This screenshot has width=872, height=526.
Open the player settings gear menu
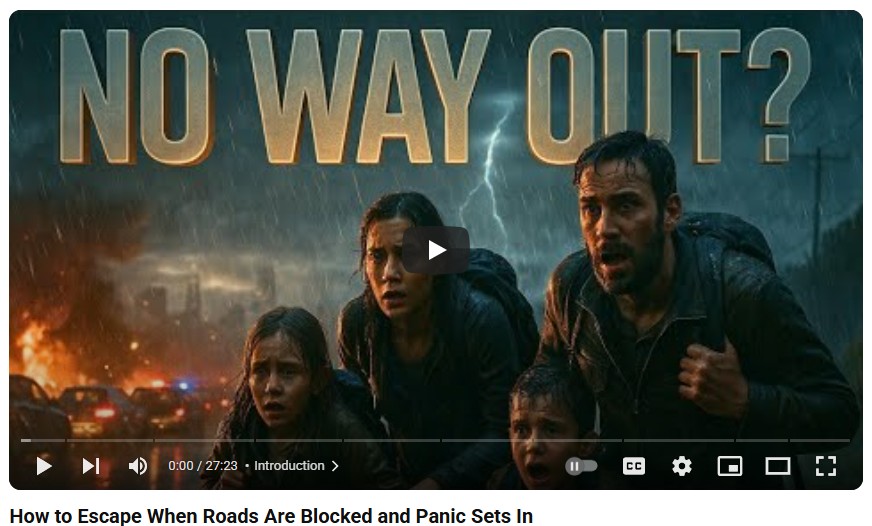tap(682, 466)
